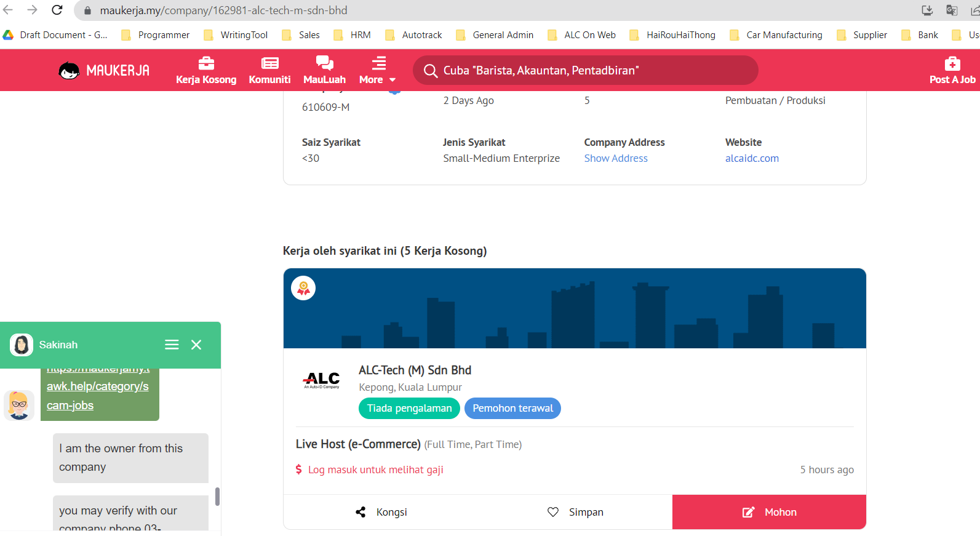Open the HRM bookmark folder
This screenshot has height=536, width=980.
(x=353, y=35)
